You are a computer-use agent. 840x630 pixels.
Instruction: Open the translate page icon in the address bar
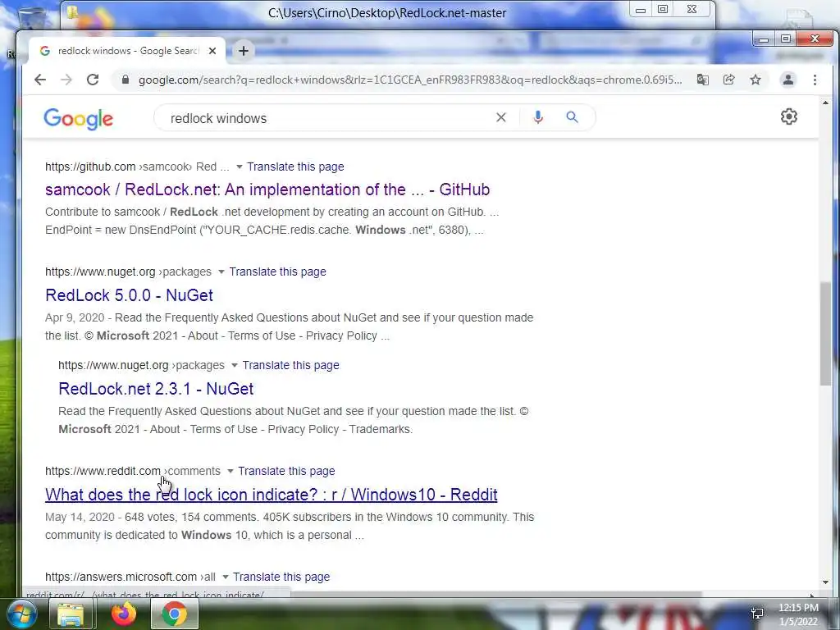[x=702, y=80]
